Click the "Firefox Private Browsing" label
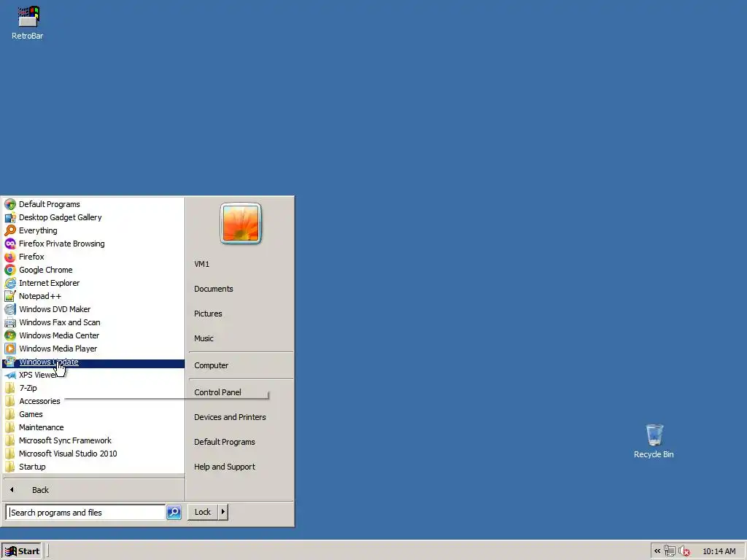The image size is (747, 560). click(62, 244)
